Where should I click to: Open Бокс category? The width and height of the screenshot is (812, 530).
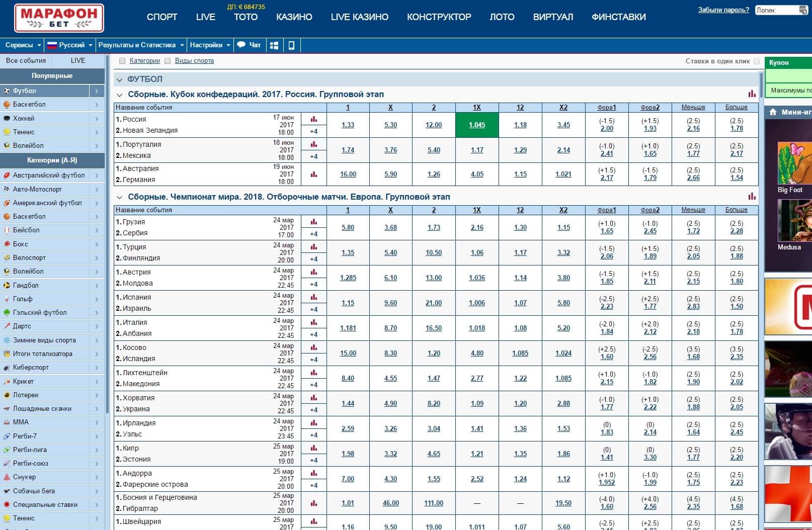pyautogui.click(x=52, y=244)
